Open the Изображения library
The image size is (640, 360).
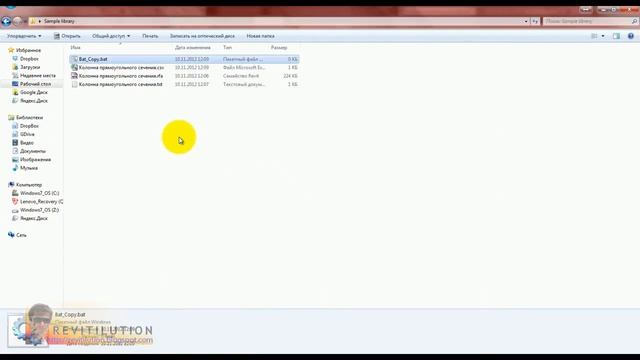(x=36, y=160)
